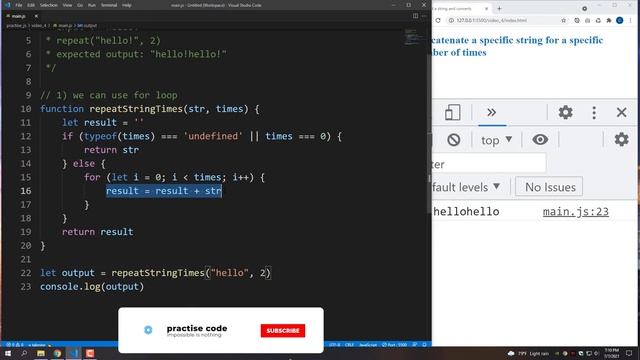
Task: Open the 'top' JavaScript context dropdown
Action: (x=496, y=140)
